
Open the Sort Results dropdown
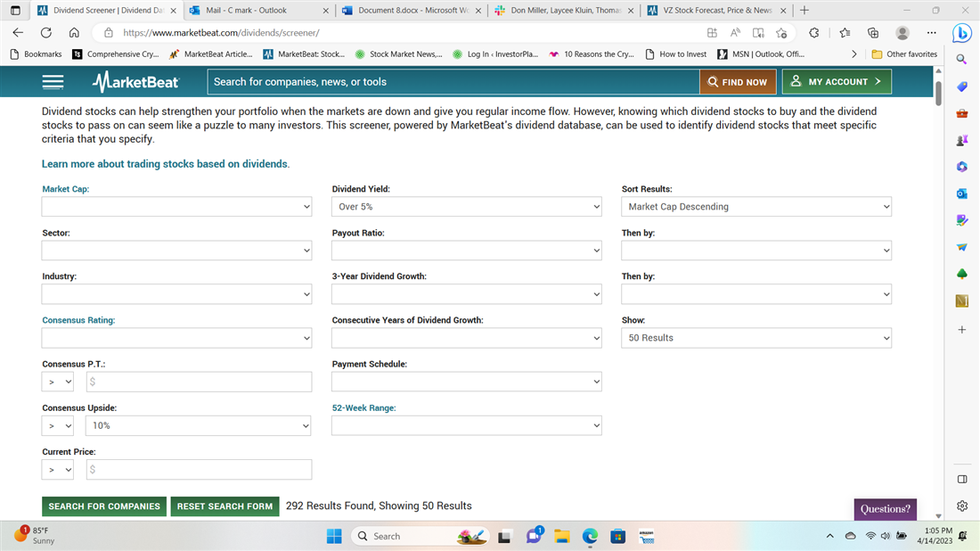click(x=755, y=207)
